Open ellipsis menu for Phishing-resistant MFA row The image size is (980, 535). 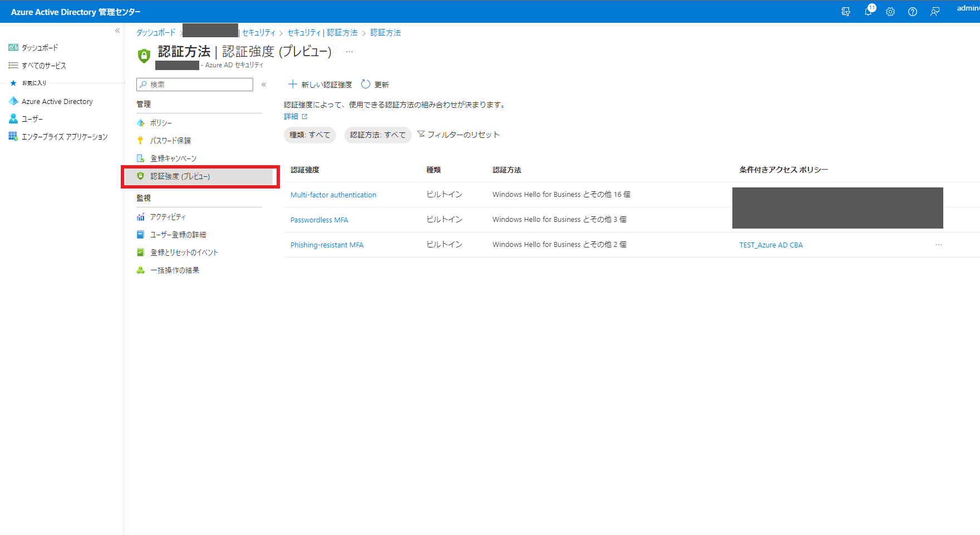coord(939,245)
